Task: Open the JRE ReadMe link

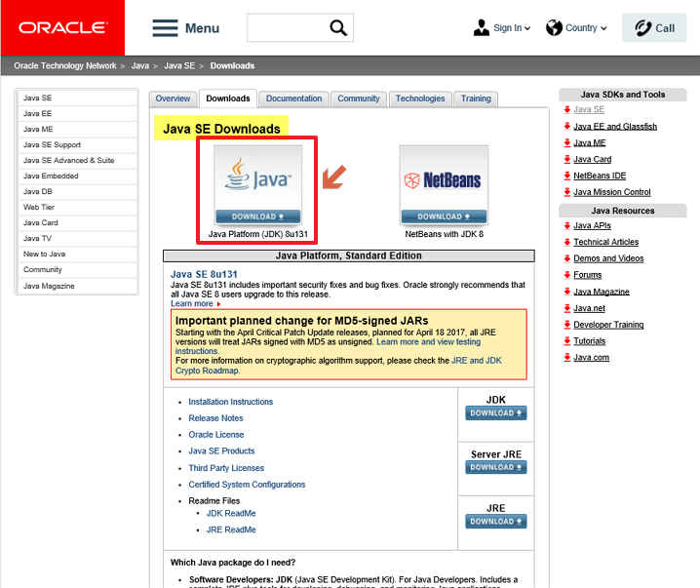Action: click(231, 529)
